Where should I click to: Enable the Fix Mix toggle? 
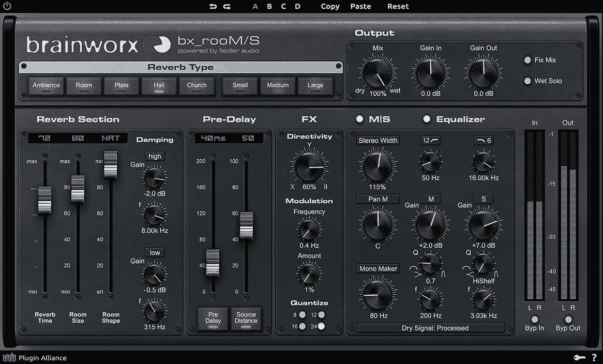click(x=528, y=60)
